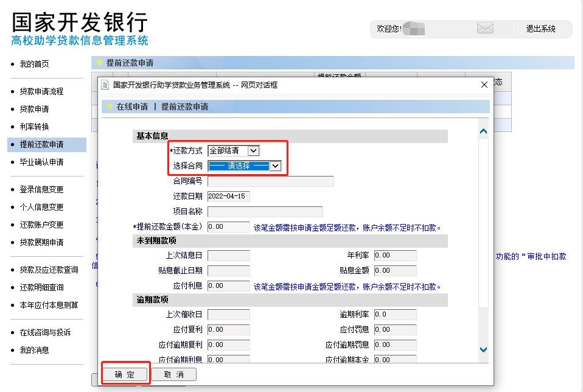Click the document icon in dialog title bar
Screen dimensions: 583x392
click(105, 85)
